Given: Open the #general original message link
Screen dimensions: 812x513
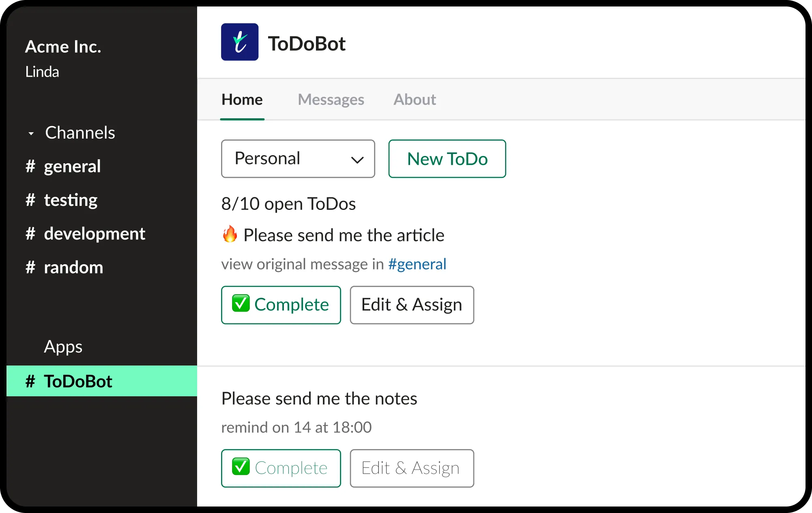Looking at the screenshot, I should click(x=417, y=264).
